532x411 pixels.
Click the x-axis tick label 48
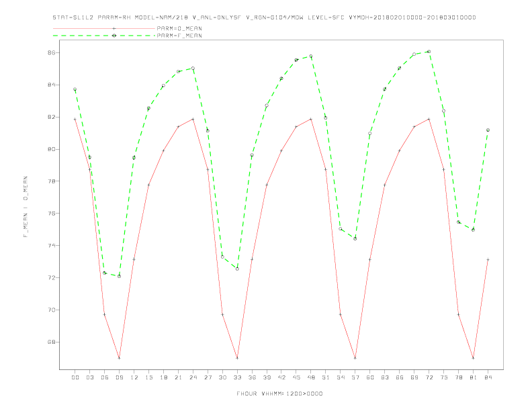point(311,377)
